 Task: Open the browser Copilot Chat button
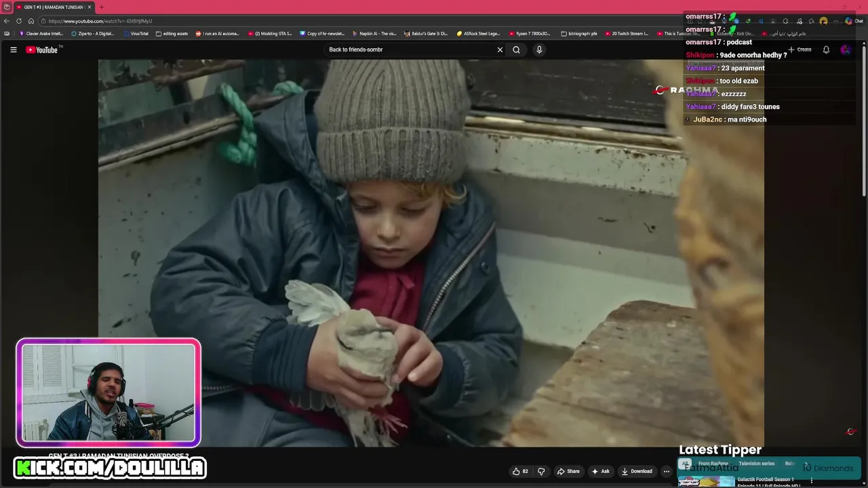point(853,21)
